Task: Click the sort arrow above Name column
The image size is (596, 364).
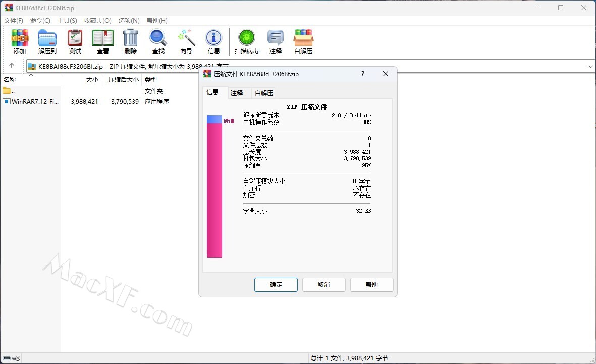Action: pos(31,75)
